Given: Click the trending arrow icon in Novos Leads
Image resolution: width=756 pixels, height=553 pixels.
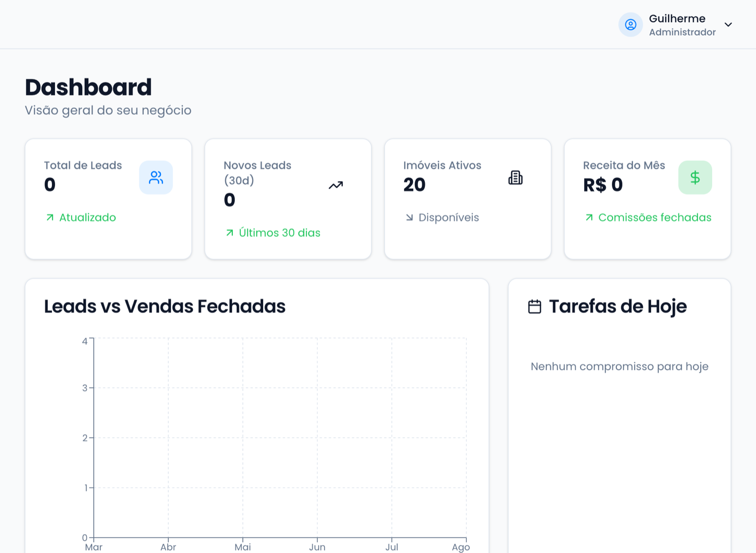Looking at the screenshot, I should (336, 185).
